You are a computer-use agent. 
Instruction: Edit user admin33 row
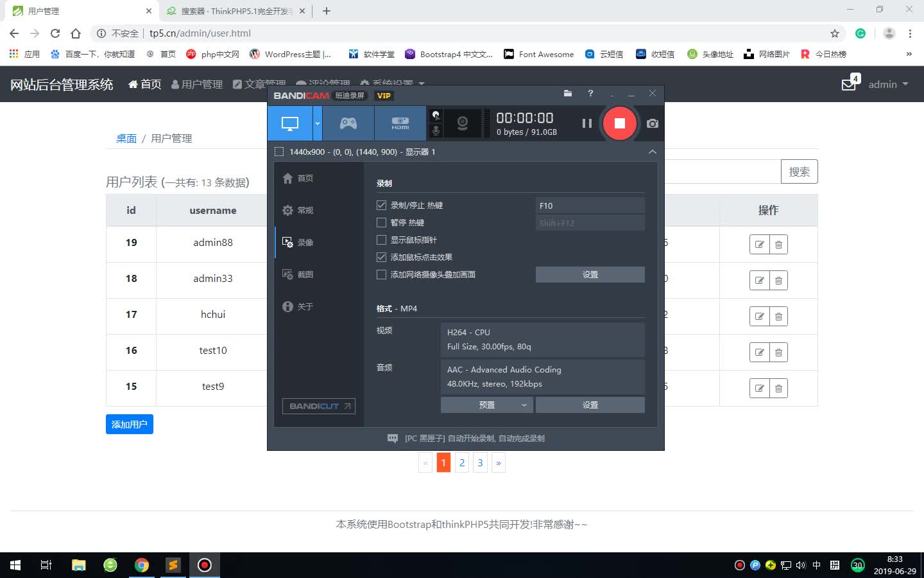click(x=759, y=281)
